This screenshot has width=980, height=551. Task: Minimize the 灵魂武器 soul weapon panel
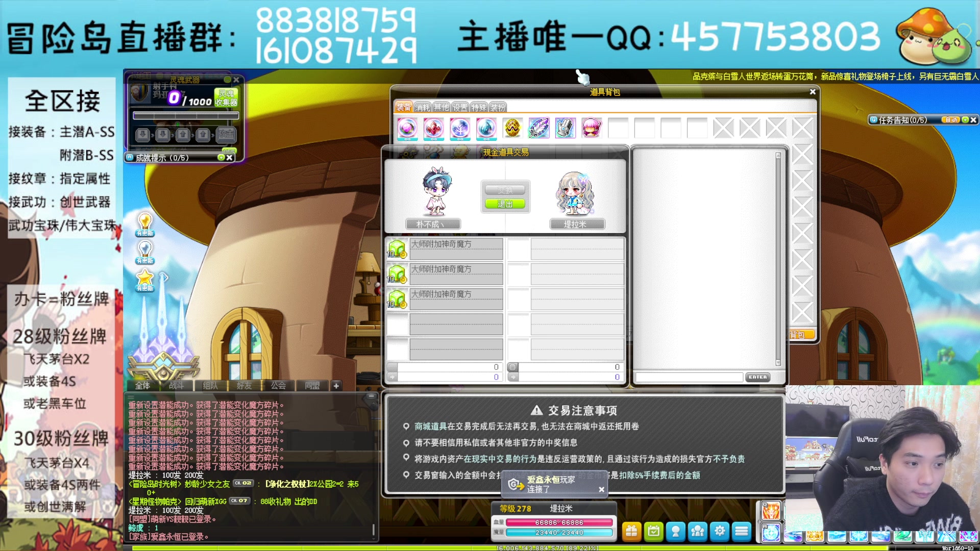pyautogui.click(x=228, y=80)
